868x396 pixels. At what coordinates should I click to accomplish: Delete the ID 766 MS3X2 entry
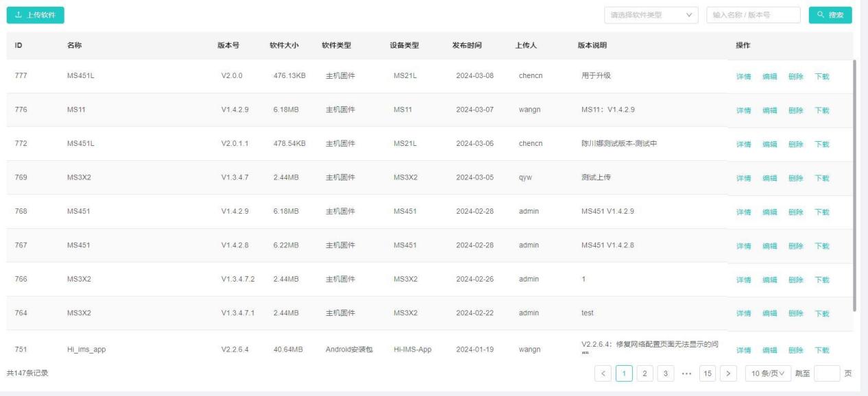(795, 280)
